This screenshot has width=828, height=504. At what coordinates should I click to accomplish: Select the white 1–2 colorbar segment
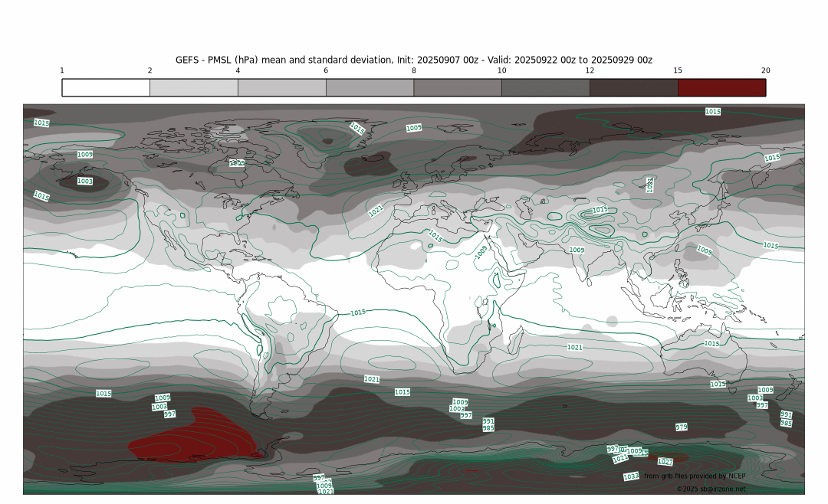106,87
